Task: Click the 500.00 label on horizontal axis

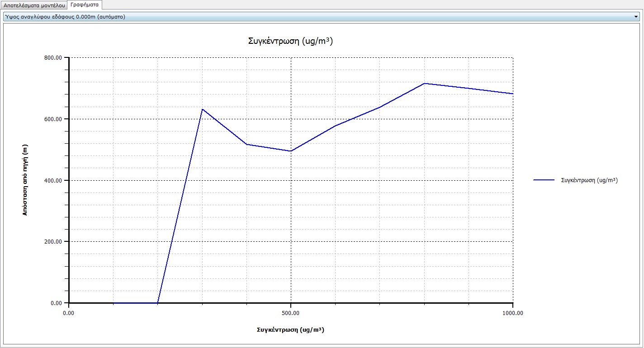Action: 290,312
